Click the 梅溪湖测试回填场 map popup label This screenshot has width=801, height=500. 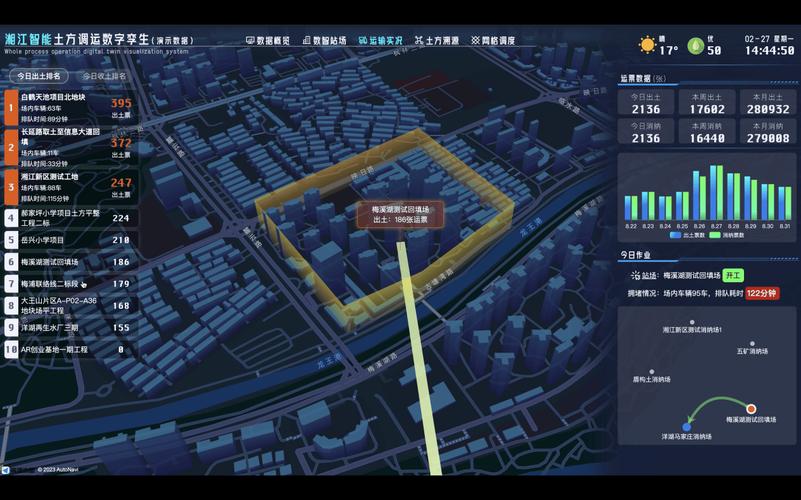coord(400,215)
